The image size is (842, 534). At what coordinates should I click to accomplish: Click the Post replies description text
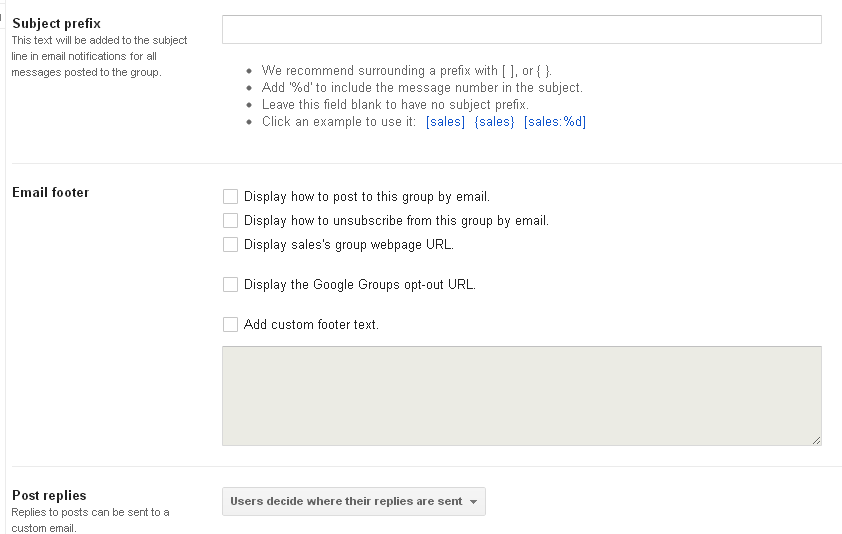tap(90, 520)
